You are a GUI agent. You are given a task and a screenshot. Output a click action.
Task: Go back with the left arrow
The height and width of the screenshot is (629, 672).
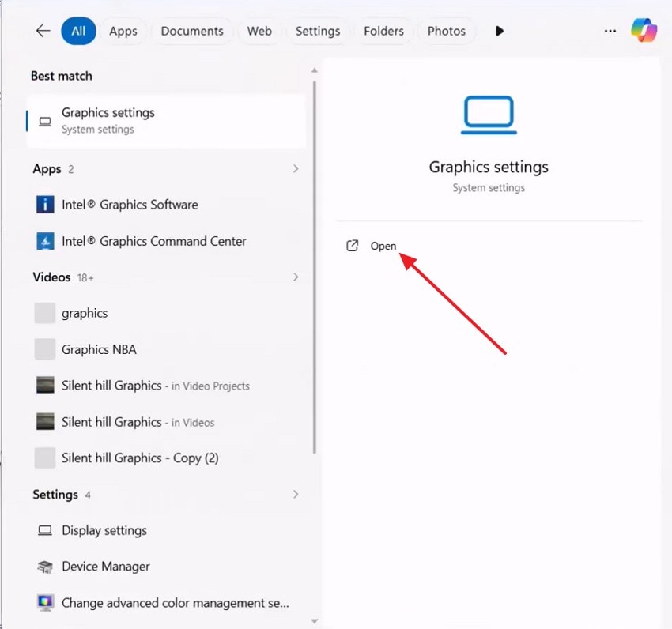pos(43,31)
